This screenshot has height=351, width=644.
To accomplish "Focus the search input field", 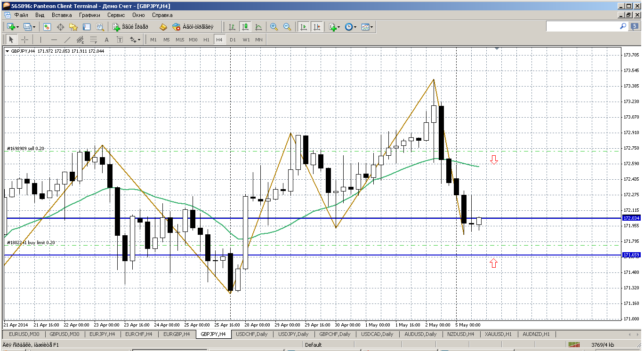I will (x=582, y=27).
